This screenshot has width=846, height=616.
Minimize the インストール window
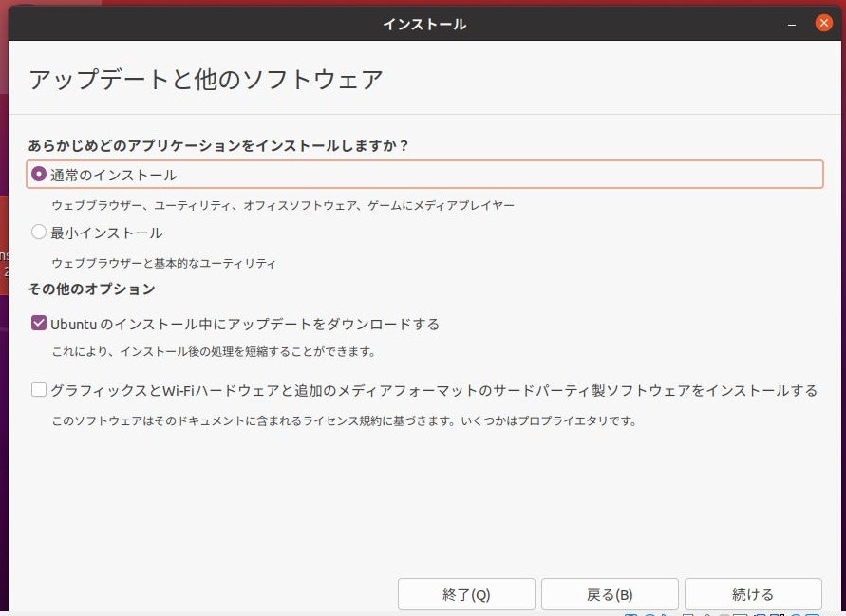point(792,25)
